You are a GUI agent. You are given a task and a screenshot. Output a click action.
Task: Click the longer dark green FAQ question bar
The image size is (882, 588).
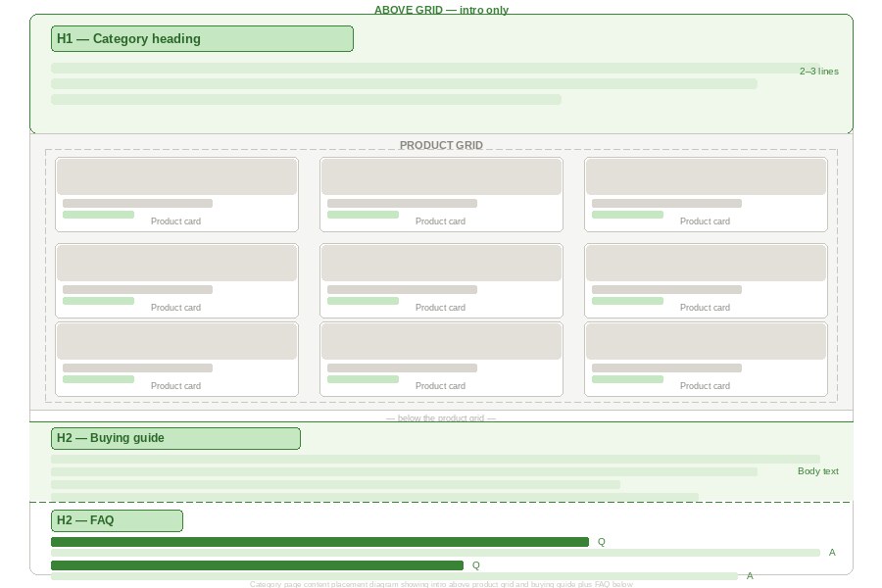coord(319,542)
